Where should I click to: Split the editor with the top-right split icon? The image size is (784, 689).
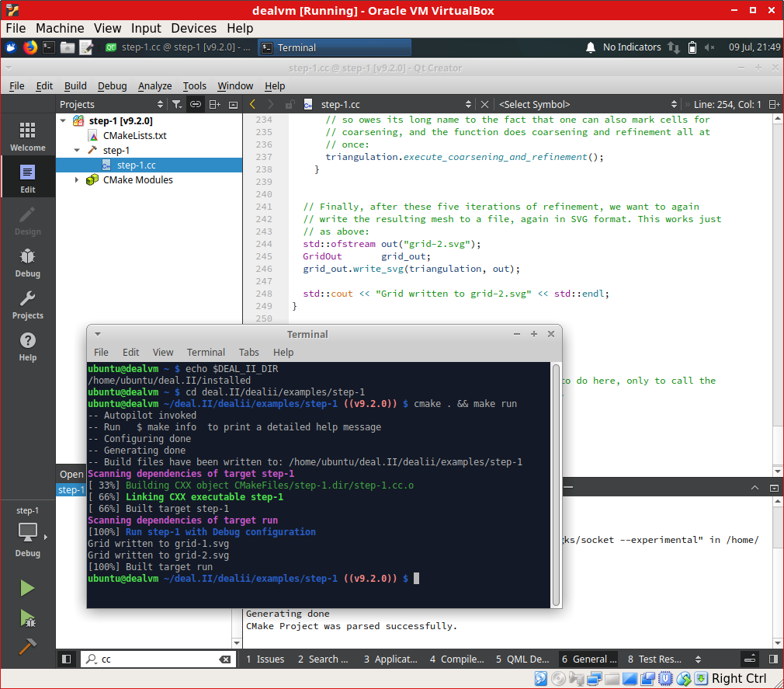click(x=773, y=104)
